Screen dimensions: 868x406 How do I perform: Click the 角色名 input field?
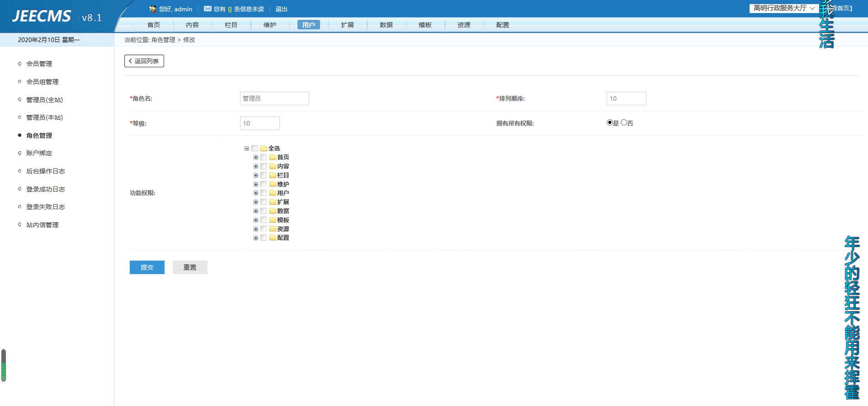click(x=274, y=98)
